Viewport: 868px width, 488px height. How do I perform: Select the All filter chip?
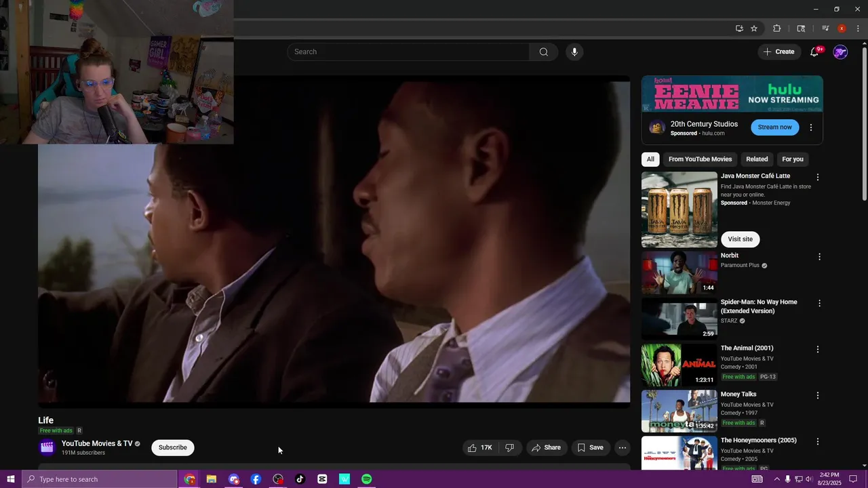click(650, 159)
